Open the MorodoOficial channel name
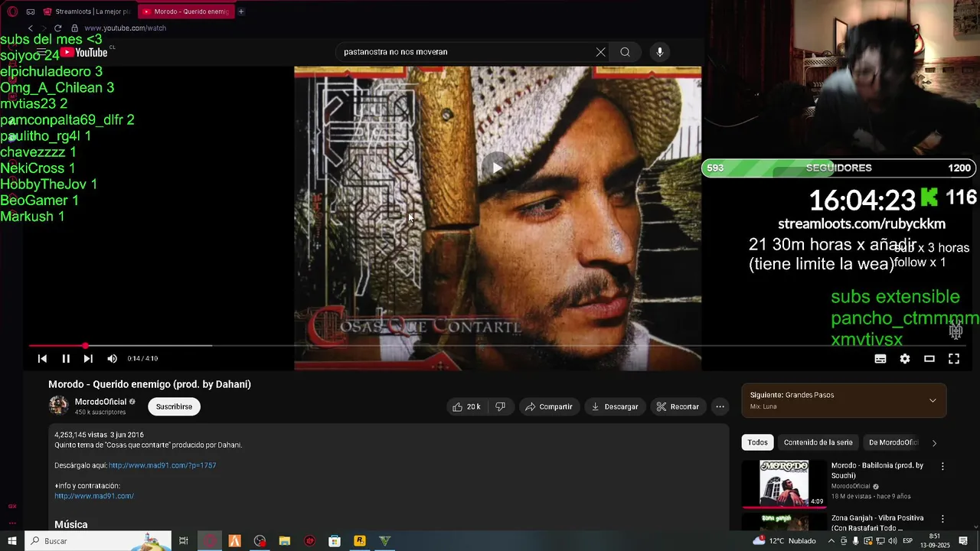 click(x=100, y=402)
